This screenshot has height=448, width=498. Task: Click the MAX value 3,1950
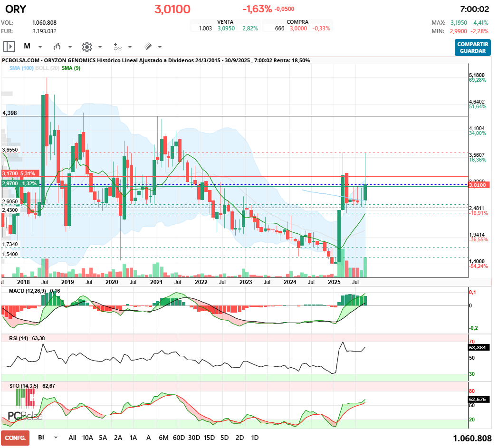click(459, 22)
